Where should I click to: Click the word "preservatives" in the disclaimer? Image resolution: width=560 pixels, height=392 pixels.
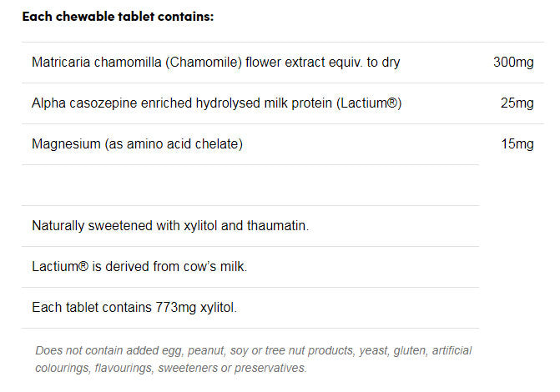point(271,368)
